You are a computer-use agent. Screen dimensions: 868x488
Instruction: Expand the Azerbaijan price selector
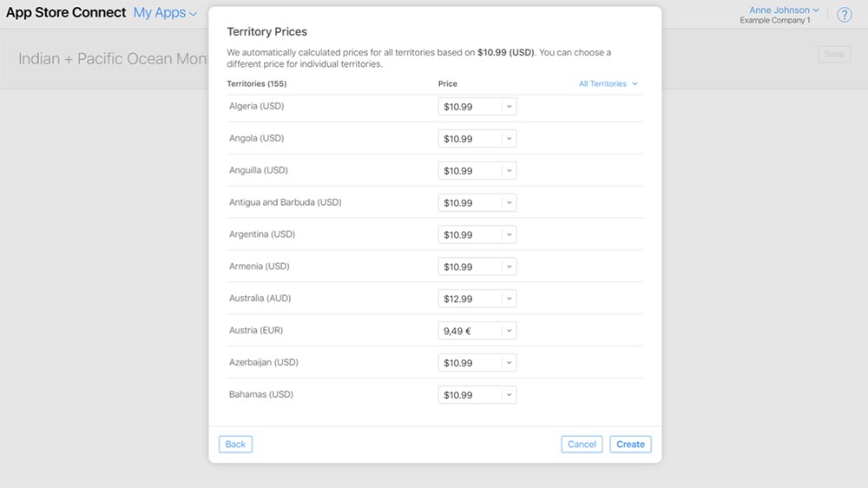(x=477, y=363)
